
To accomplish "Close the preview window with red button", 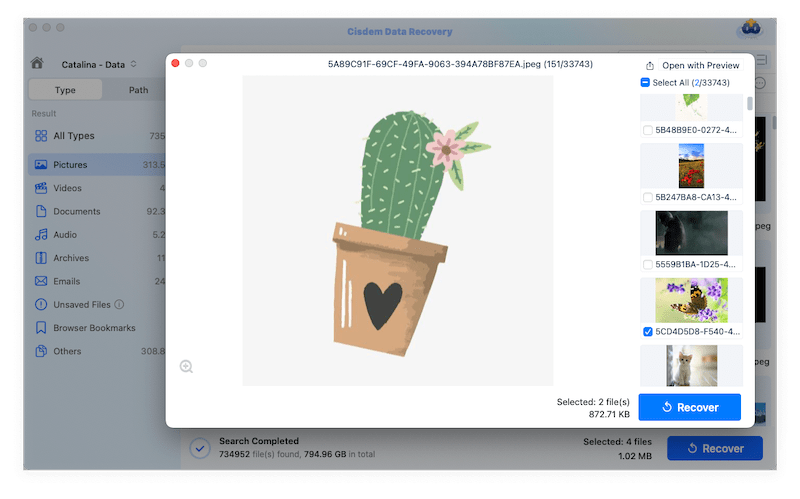I will (176, 63).
